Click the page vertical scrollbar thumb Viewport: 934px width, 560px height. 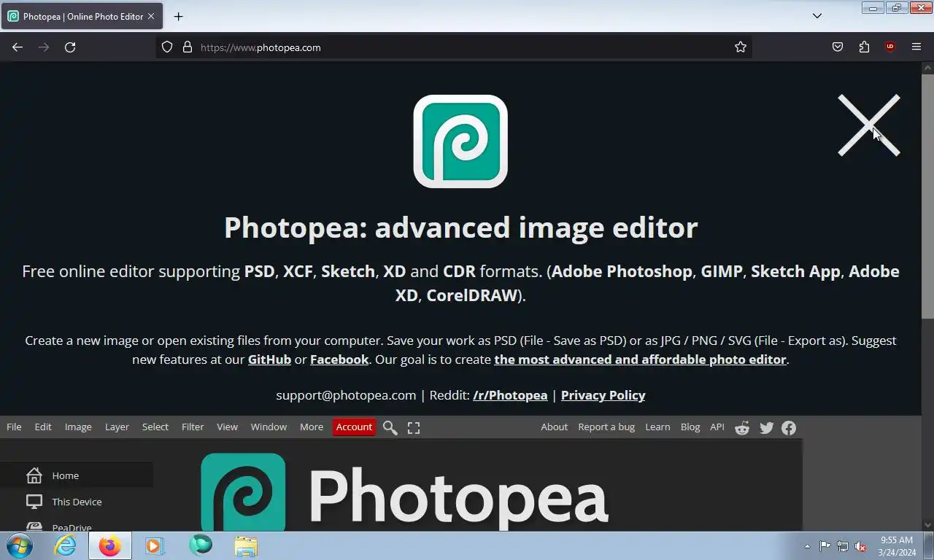coord(927,197)
